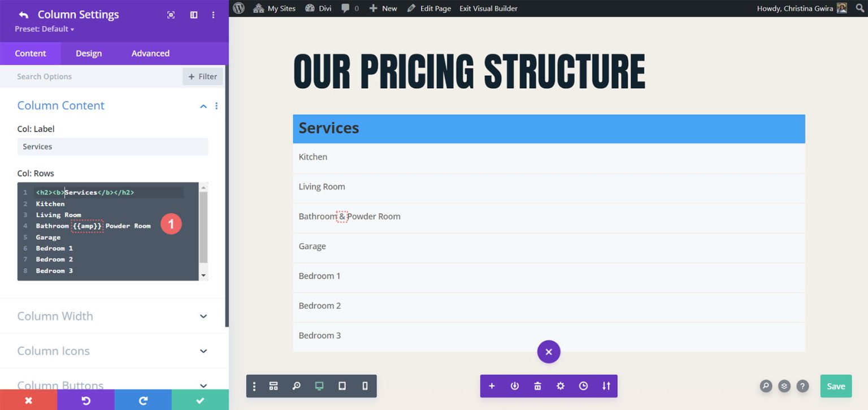
Task: Snap the settings modal into the sidebar
Action: (193, 15)
